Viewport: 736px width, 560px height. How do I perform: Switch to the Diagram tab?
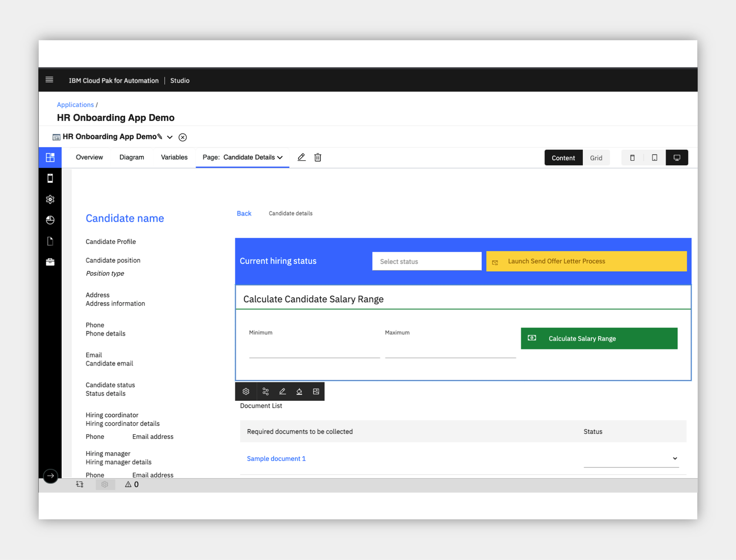132,157
